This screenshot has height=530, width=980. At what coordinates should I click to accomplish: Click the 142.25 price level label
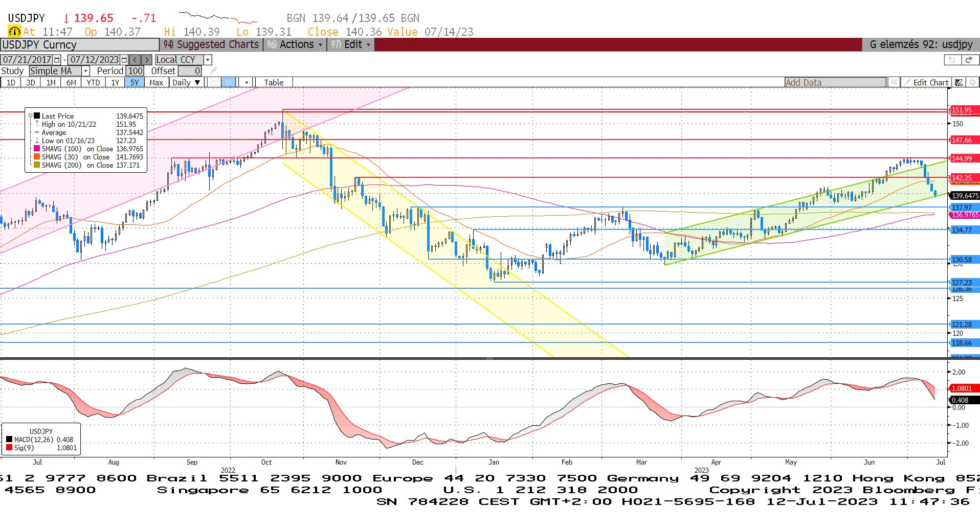[x=964, y=178]
